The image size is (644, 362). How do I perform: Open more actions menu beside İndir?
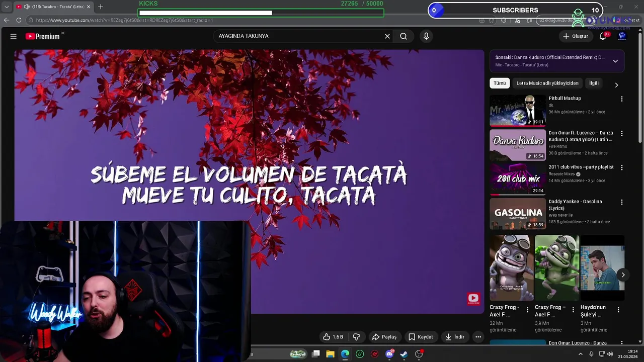pyautogui.click(x=478, y=337)
